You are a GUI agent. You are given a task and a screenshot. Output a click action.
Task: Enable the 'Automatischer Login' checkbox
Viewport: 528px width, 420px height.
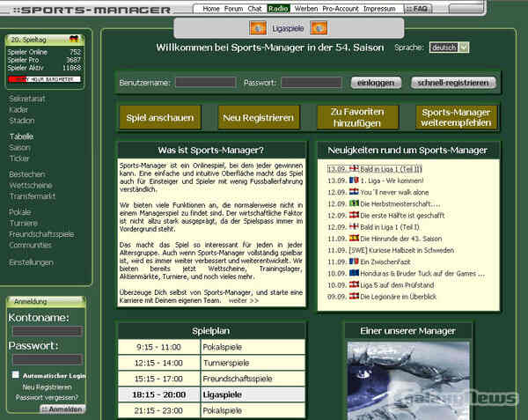point(16,375)
